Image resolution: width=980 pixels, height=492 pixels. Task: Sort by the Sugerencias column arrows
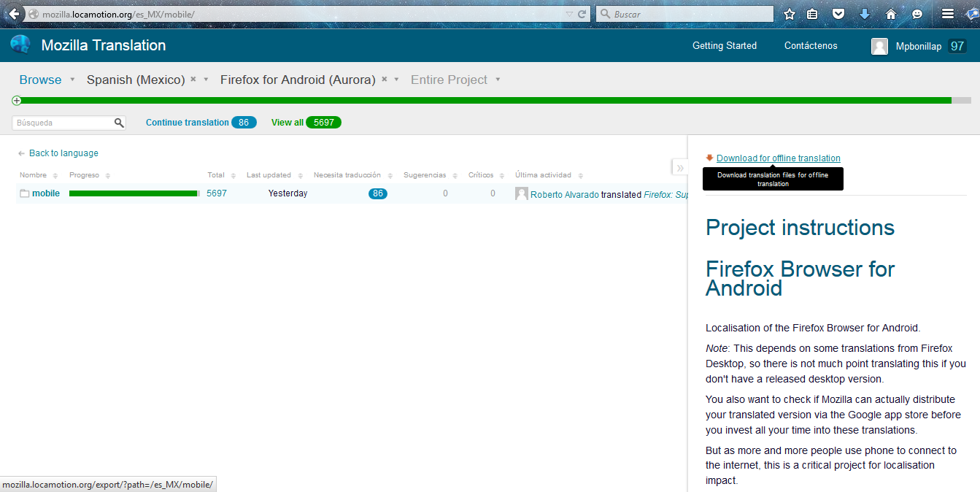[455, 176]
